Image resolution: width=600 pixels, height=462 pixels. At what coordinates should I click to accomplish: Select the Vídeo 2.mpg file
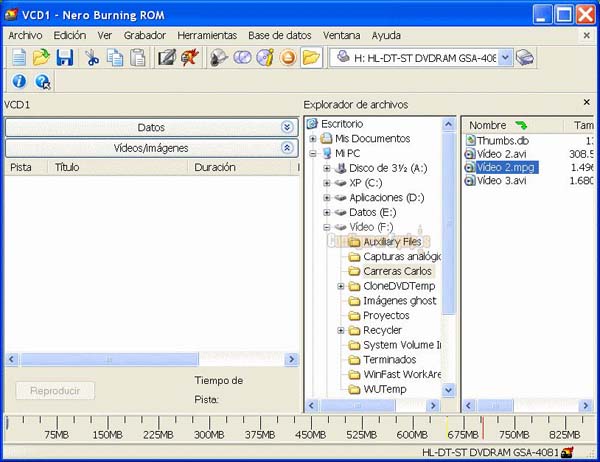[x=507, y=167]
